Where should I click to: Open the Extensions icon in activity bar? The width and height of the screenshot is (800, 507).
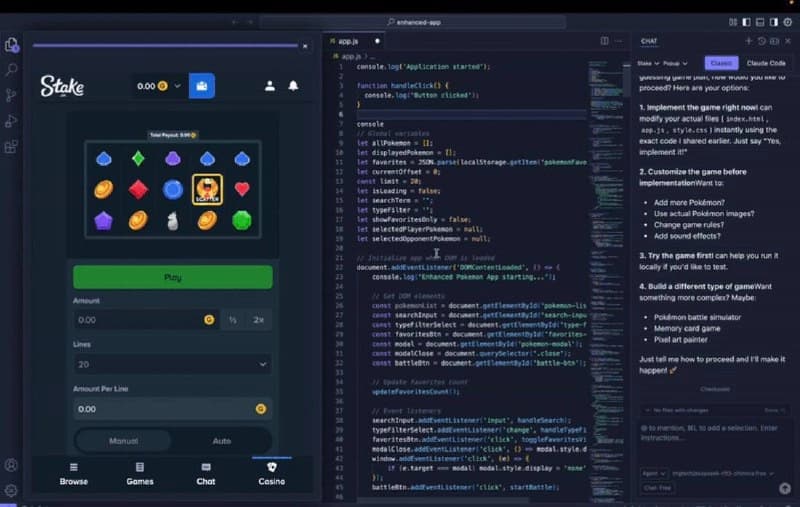click(x=11, y=147)
